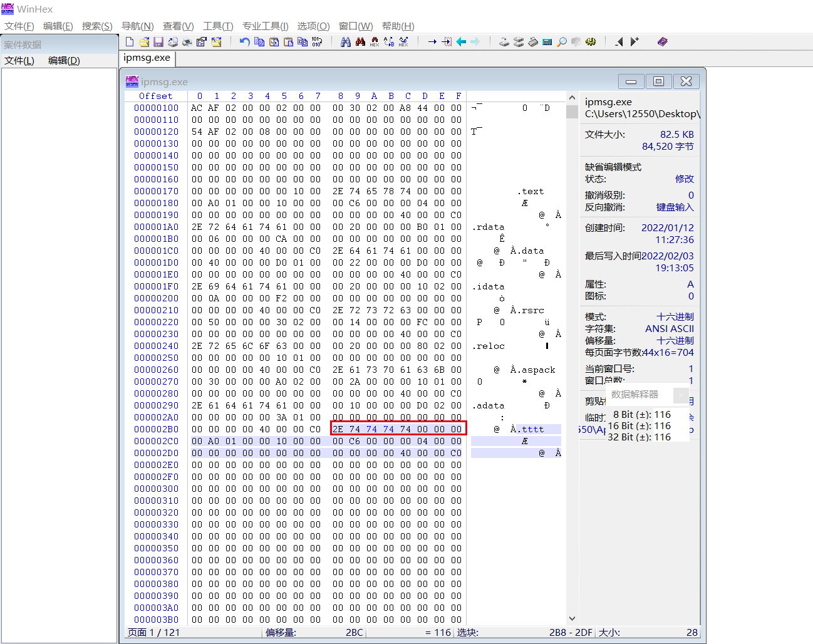Image resolution: width=813 pixels, height=644 pixels.
Task: Click the Open Disk icon
Action: 504,42
